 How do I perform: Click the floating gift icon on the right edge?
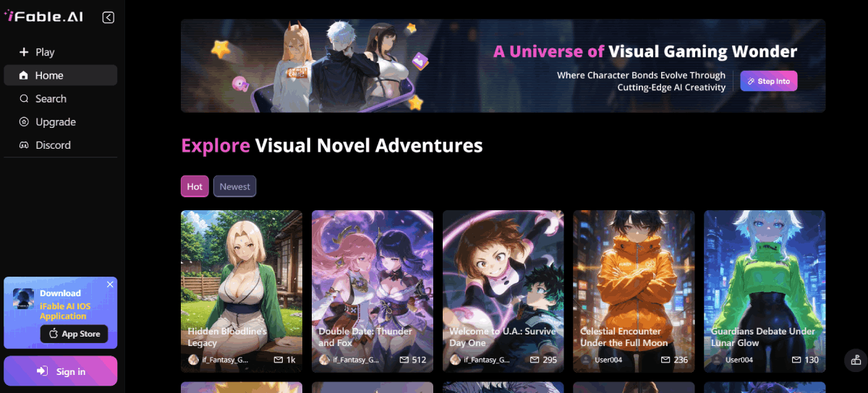click(x=856, y=360)
